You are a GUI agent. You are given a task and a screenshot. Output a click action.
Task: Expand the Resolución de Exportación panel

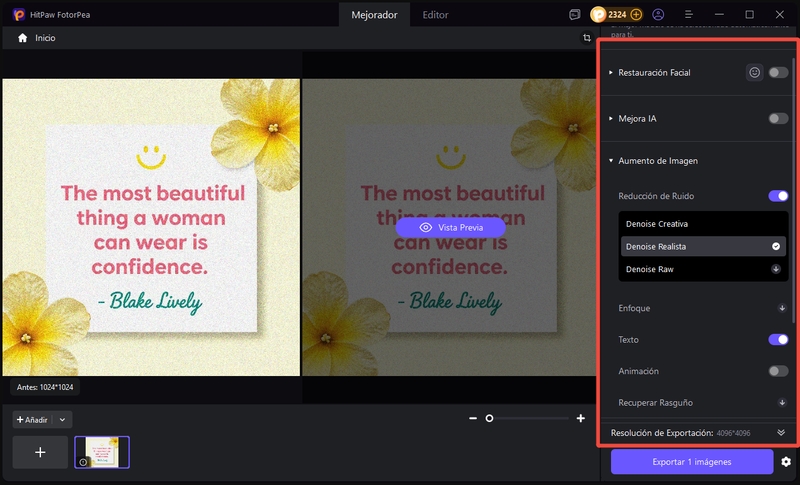pyautogui.click(x=783, y=433)
